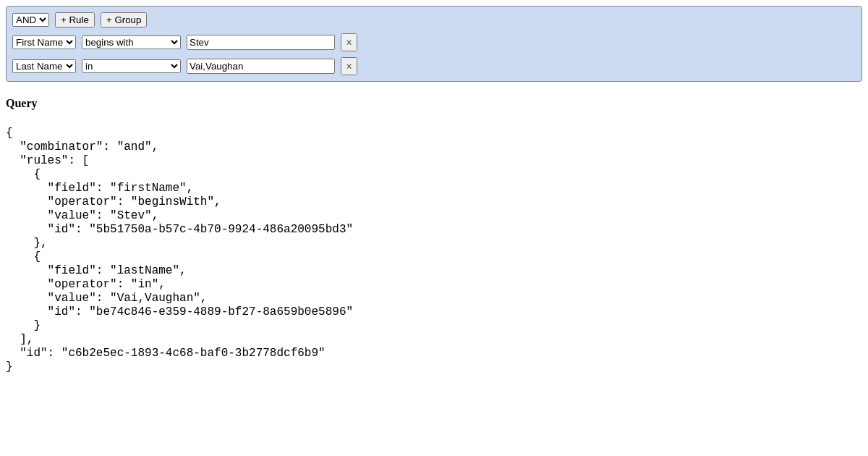Image resolution: width=868 pixels, height=456 pixels.
Task: Click the value input containing Stev
Action: coord(260,43)
